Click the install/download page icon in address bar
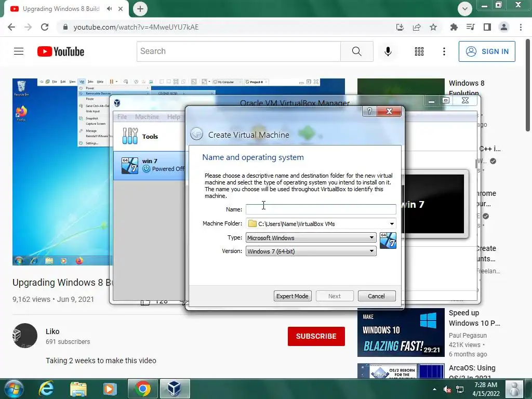Viewport: 532px width, 399px height. (400, 27)
